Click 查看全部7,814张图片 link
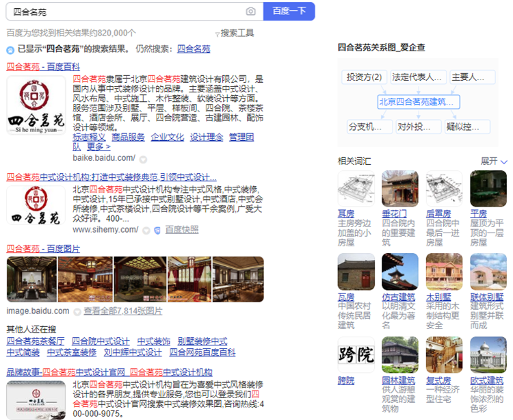 point(123,311)
